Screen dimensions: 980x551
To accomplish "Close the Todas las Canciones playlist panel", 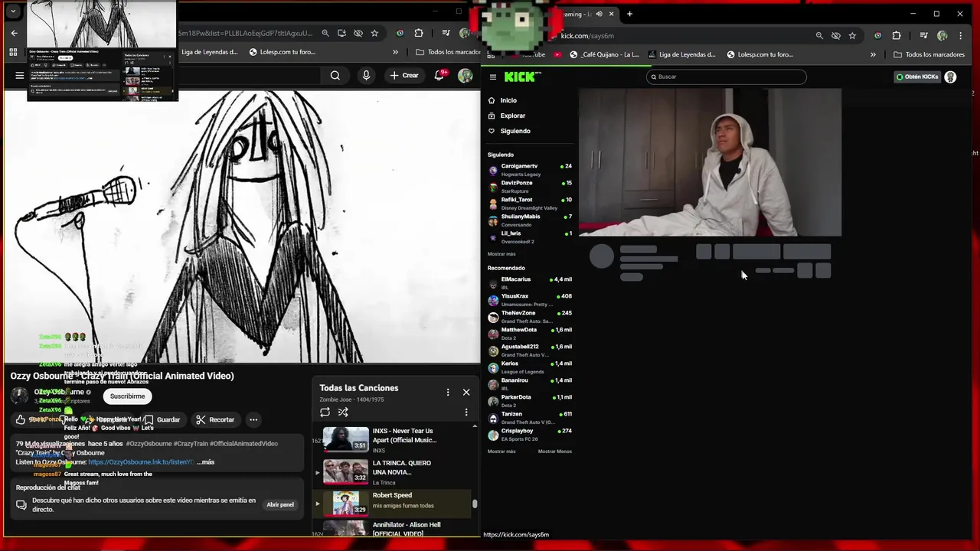I will click(x=466, y=392).
